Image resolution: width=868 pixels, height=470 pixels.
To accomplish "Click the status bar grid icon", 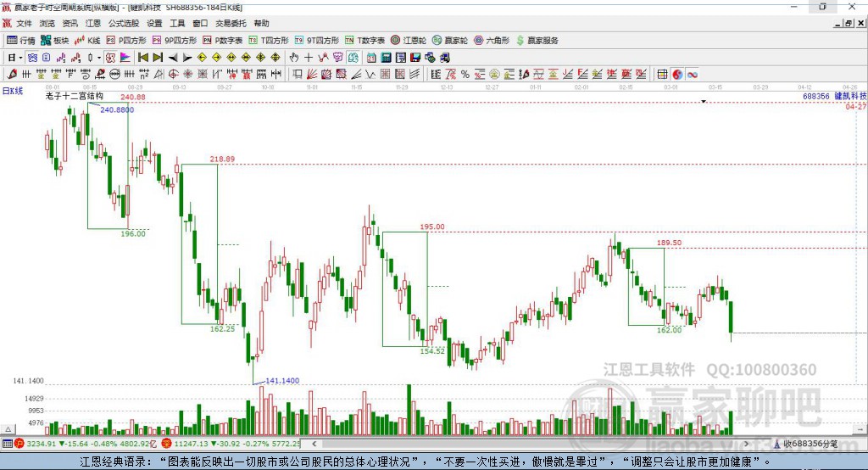I will coord(7,444).
